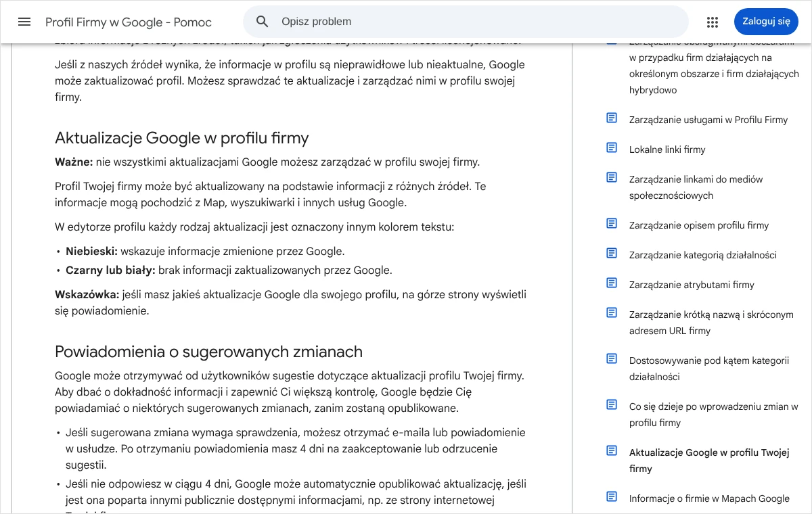812x514 pixels.
Task: Open Zarządzanie linkami do mediów społecznościowych
Action: pos(696,187)
